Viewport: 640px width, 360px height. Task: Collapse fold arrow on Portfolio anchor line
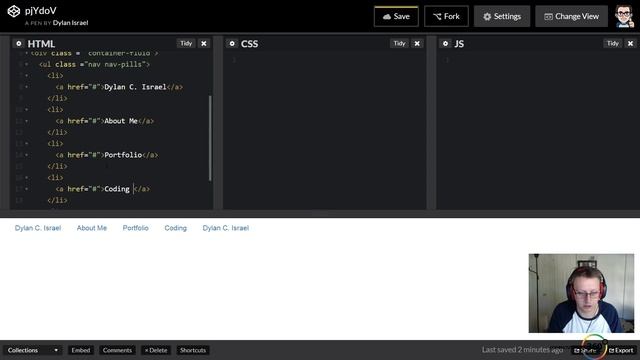point(27,155)
